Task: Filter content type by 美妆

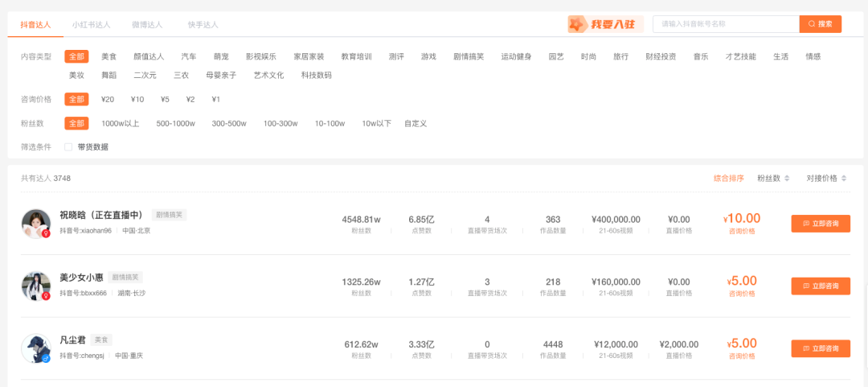Action: coord(76,76)
